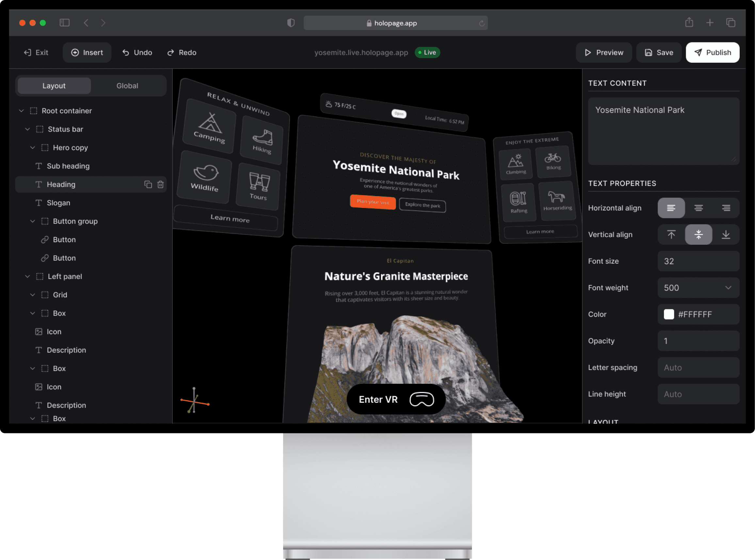
Task: Set horizontal align to left
Action: point(671,208)
